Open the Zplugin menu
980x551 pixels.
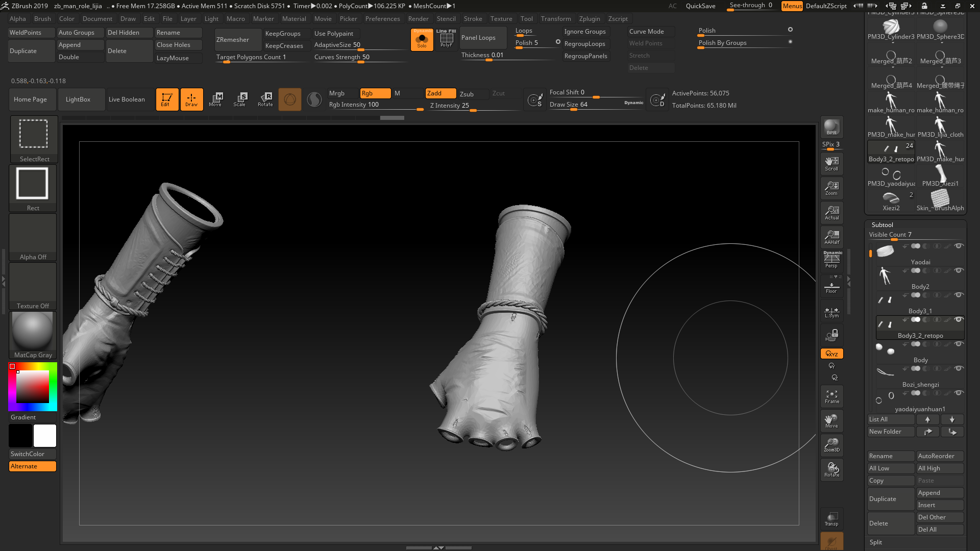[x=590, y=19]
